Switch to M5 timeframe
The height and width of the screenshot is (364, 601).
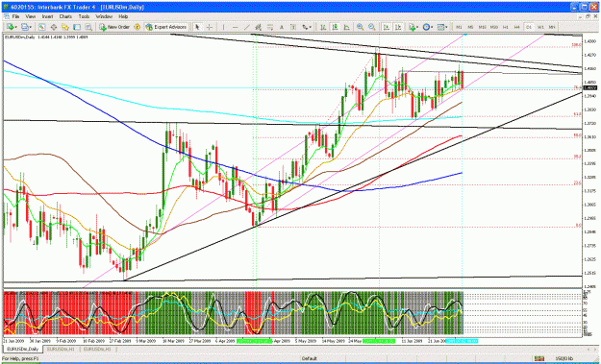tap(470, 27)
